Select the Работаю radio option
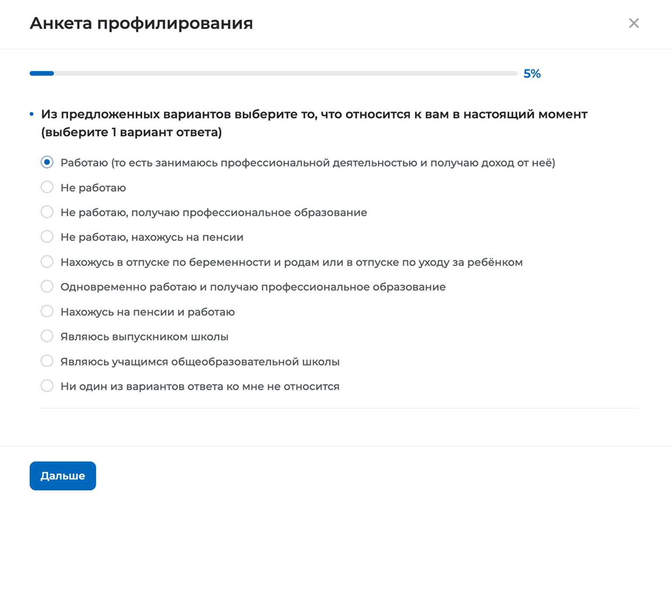Image resolution: width=672 pixels, height=616 pixels. pyautogui.click(x=47, y=162)
